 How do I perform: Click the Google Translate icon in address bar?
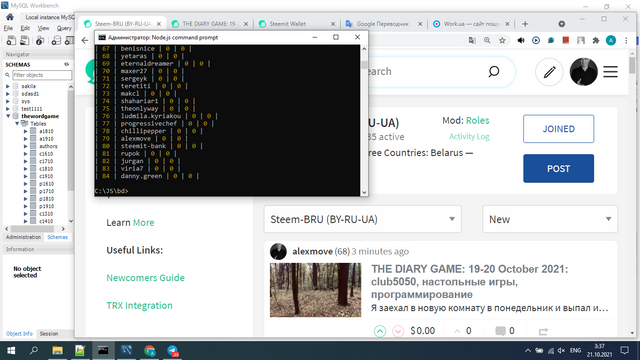[472, 40]
